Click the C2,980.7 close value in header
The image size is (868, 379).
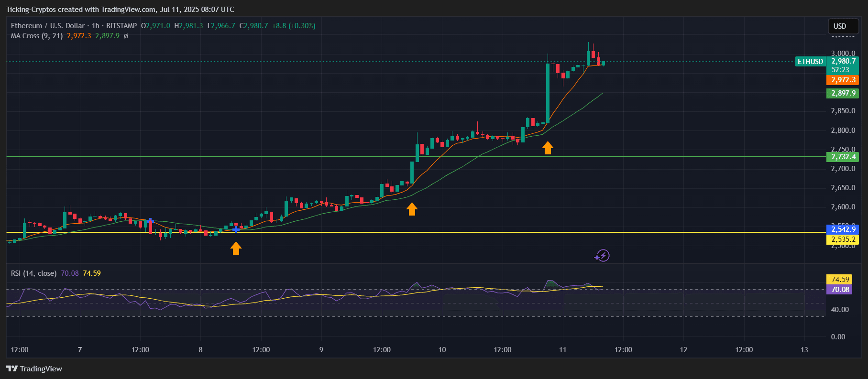point(253,26)
